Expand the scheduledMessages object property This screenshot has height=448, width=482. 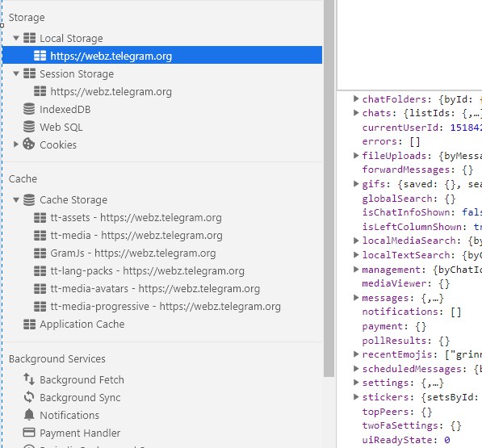click(x=356, y=368)
